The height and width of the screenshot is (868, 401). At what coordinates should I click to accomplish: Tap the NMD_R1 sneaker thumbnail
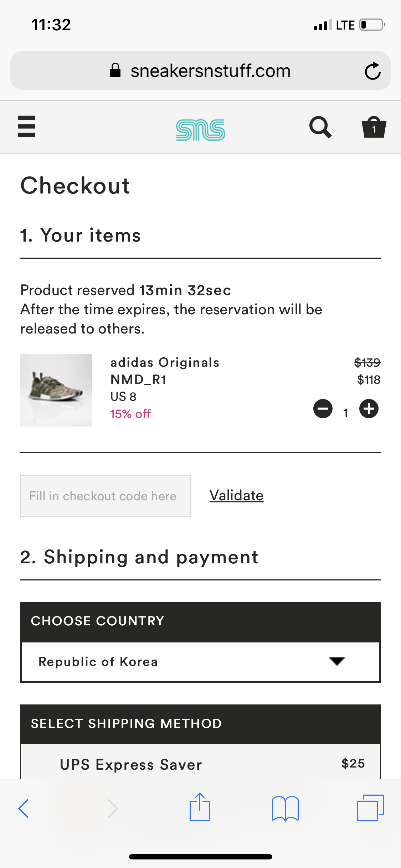56,390
